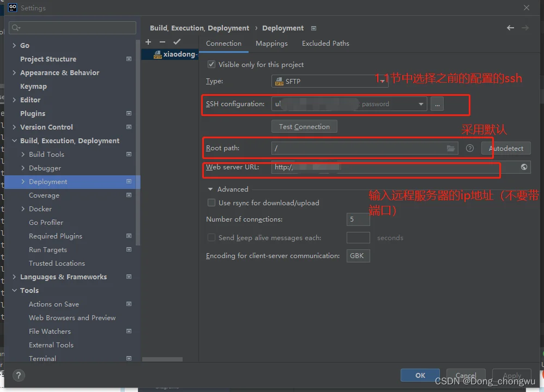Open Web server URL in browser globe icon

[x=524, y=167]
